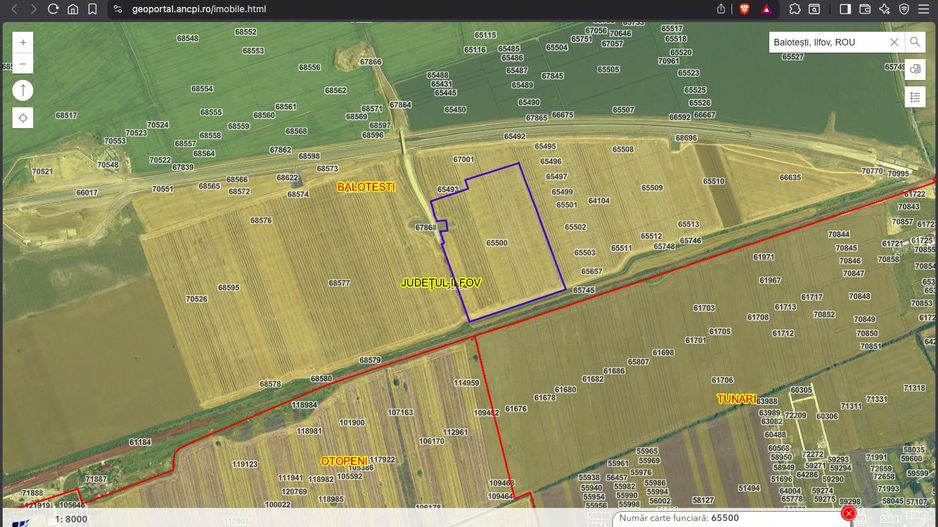Click parcel label 101900

coord(352,422)
